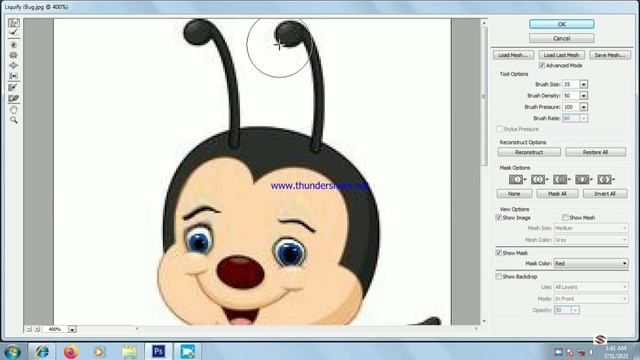Click the OK button

(x=562, y=24)
